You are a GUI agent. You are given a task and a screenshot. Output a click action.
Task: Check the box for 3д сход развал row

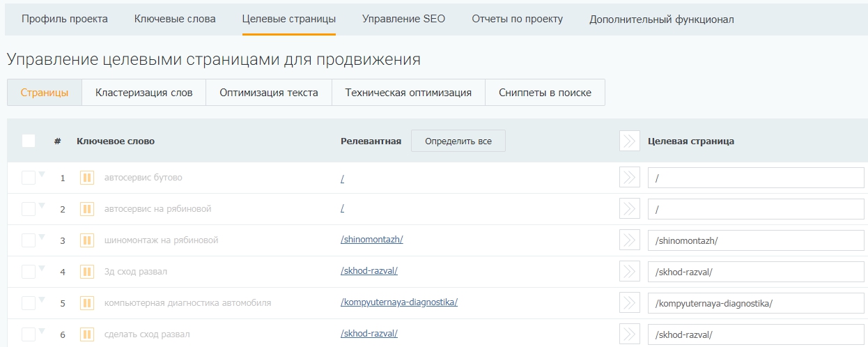[29, 272]
